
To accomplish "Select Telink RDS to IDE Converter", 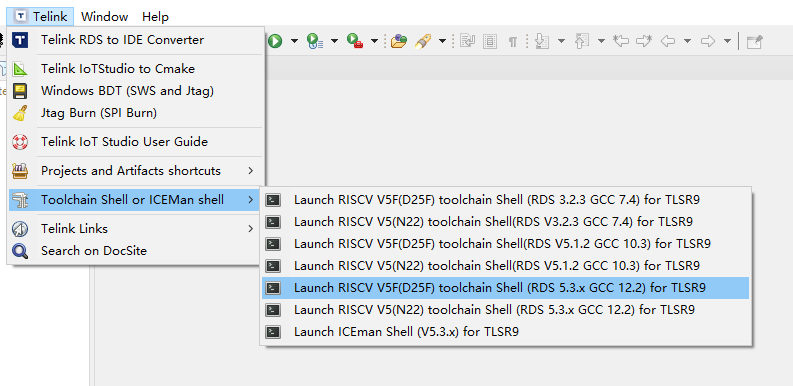I will tap(135, 40).
